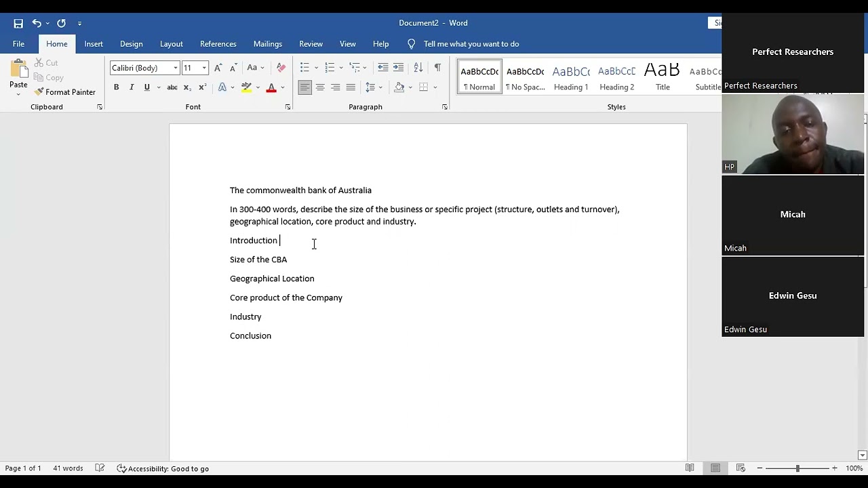Open the Calibri font name dropdown
Image resolution: width=868 pixels, height=488 pixels.
[x=176, y=68]
